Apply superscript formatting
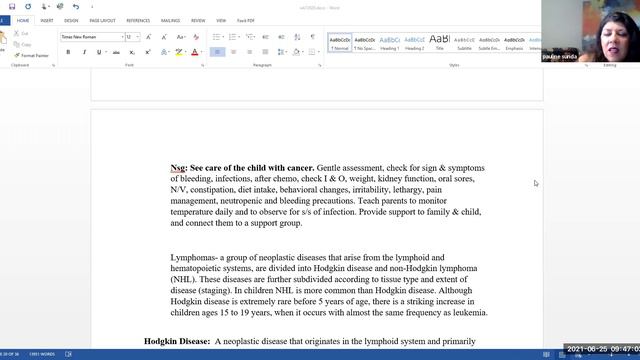640x360 pixels. [148, 52]
